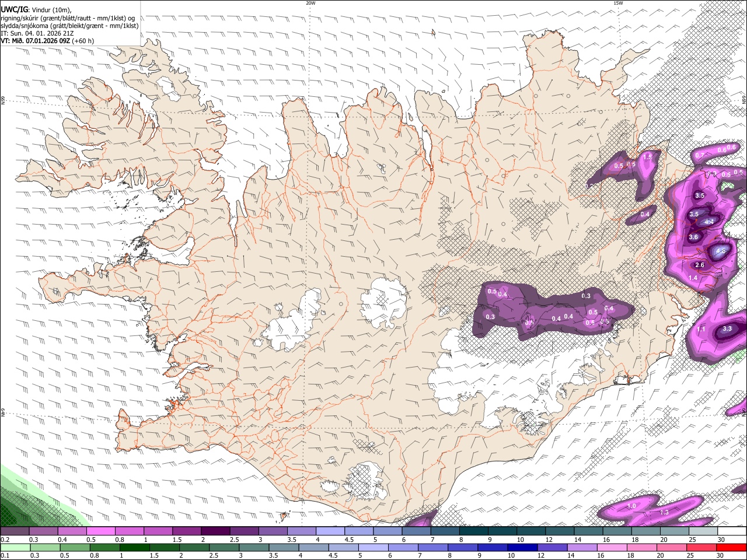The width and height of the screenshot is (747, 560).
Task: Select the 2 dark purple swatch on snow scale
Action: (x=215, y=531)
